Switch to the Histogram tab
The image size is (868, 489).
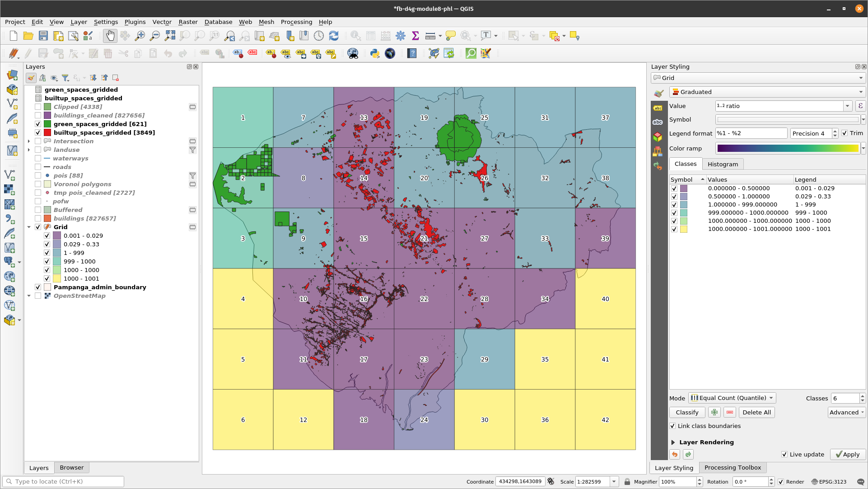[723, 164]
